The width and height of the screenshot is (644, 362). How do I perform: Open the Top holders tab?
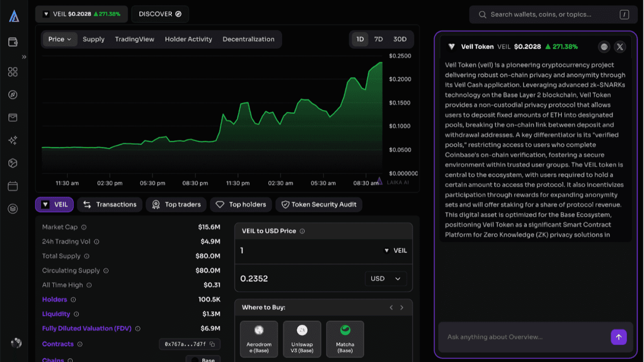tap(241, 205)
